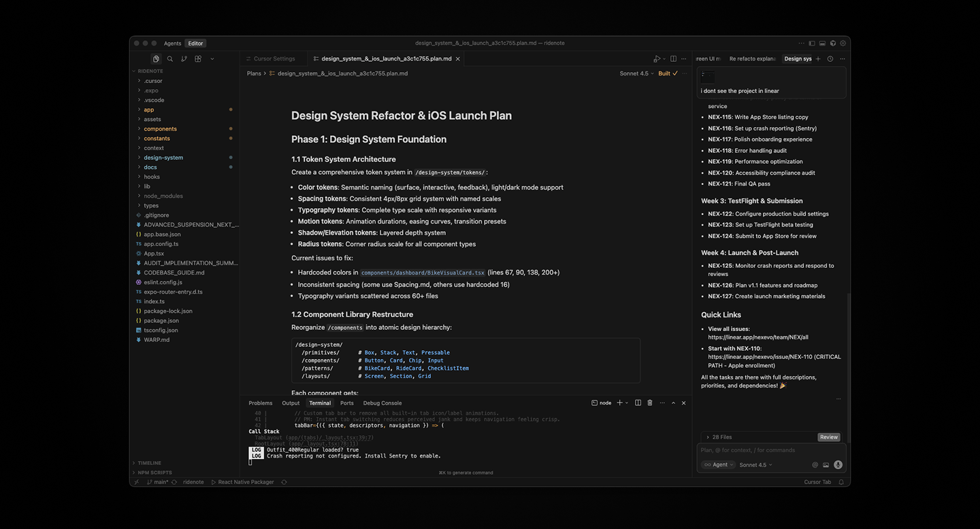Attach an image in the chat input
This screenshot has width=980, height=529.
[x=826, y=464]
